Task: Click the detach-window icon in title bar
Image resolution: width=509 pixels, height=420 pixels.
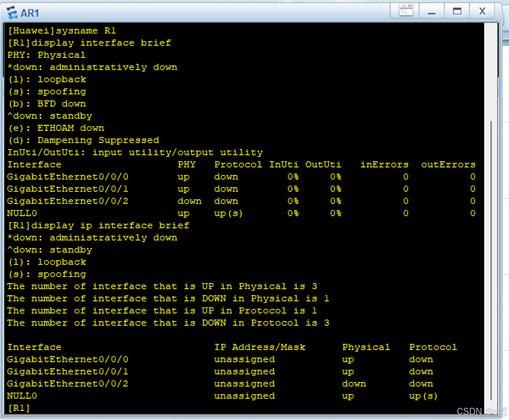Action: (406, 10)
